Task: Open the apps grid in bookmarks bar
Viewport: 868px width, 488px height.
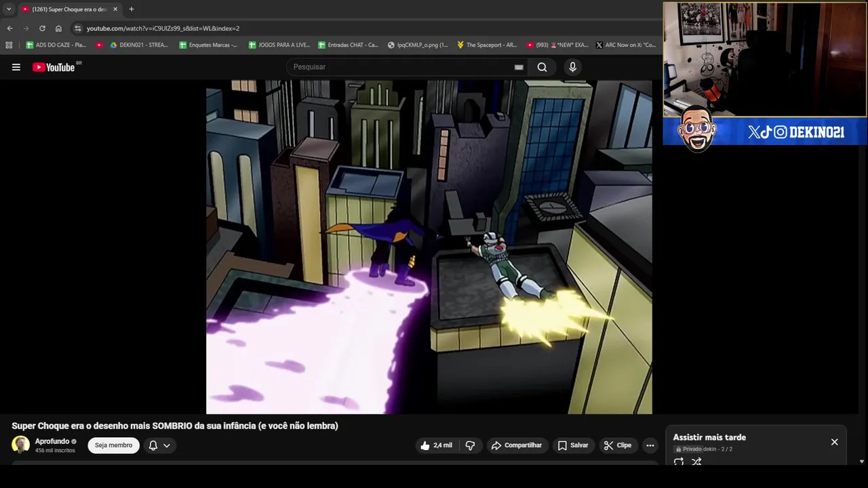Action: [x=9, y=45]
